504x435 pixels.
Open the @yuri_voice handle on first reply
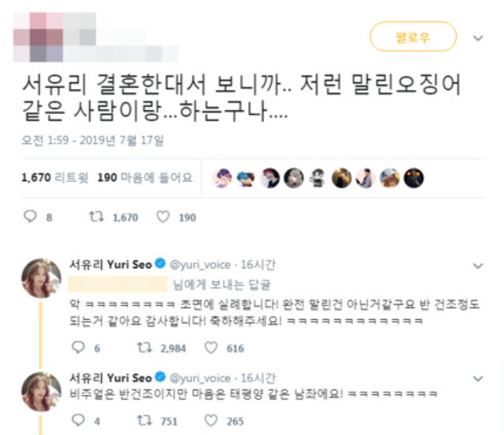pyautogui.click(x=200, y=265)
